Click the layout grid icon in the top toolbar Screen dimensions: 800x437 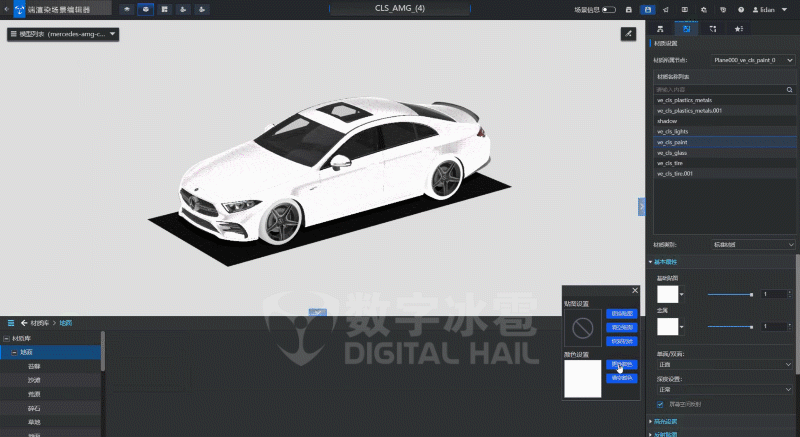[x=164, y=9]
